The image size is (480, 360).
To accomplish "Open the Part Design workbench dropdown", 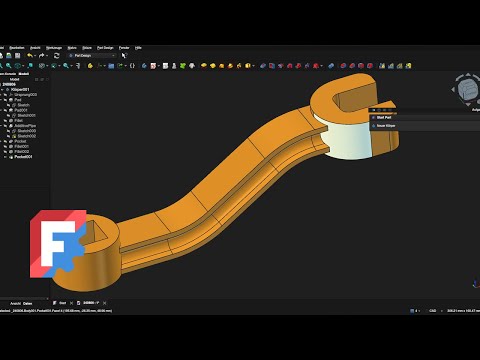I will pyautogui.click(x=92, y=55).
